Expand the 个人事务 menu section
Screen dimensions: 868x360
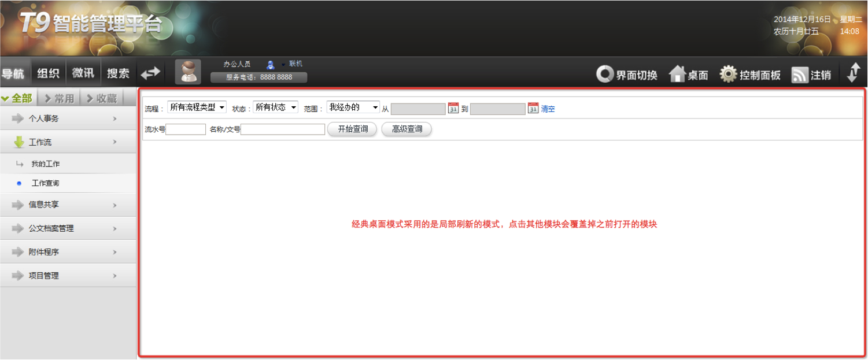click(x=68, y=118)
